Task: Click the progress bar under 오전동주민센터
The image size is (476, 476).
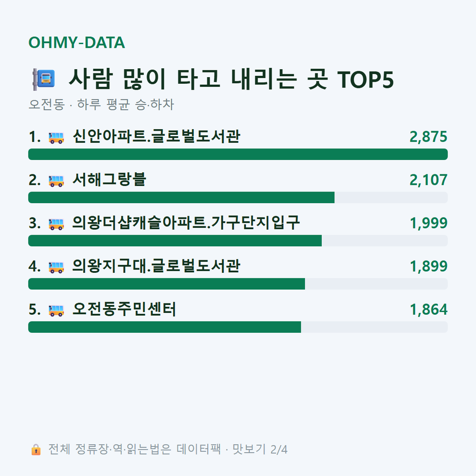Action: 238,327
